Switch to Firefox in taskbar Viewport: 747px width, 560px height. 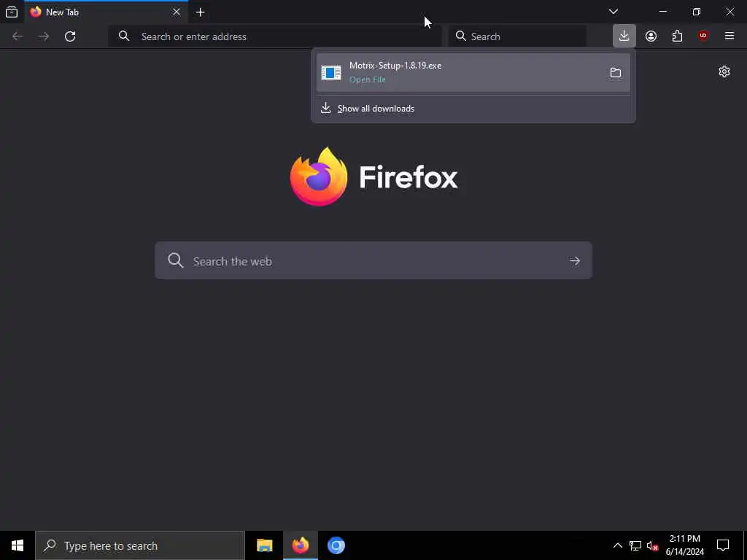point(300,545)
